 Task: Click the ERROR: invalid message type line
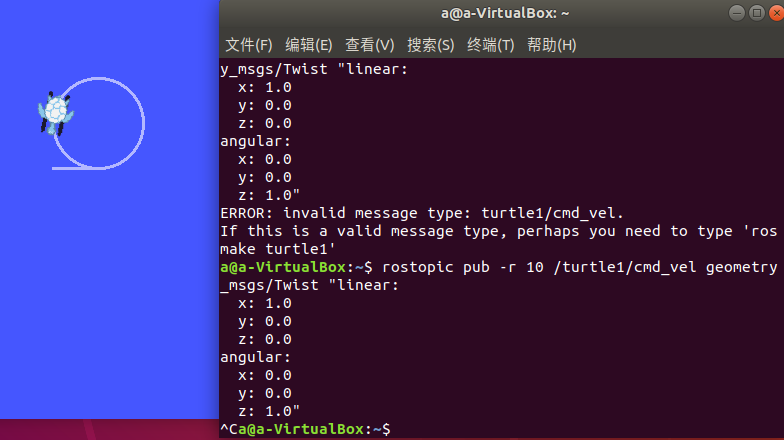point(422,213)
